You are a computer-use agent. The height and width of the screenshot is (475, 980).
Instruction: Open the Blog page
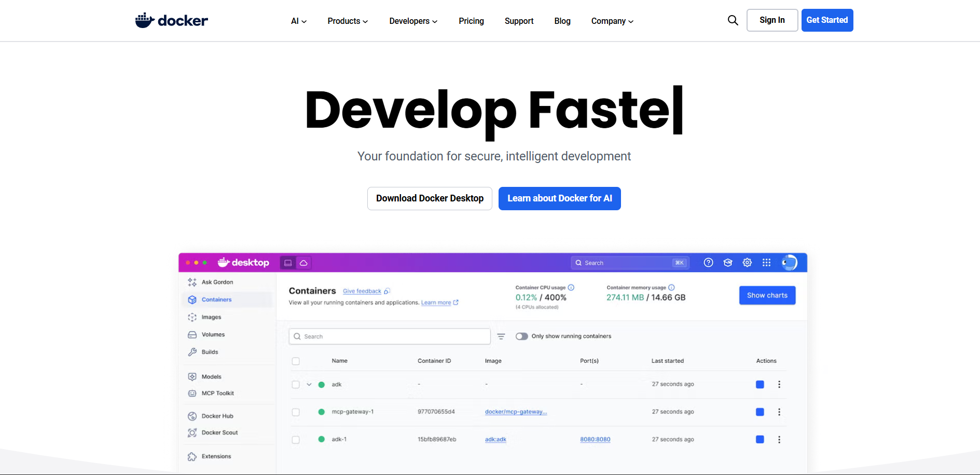coord(562,21)
